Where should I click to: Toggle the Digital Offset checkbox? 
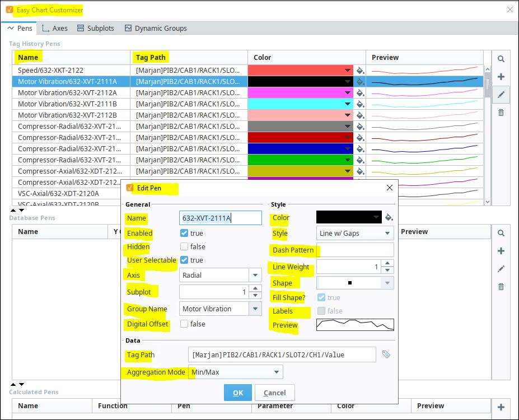(184, 324)
